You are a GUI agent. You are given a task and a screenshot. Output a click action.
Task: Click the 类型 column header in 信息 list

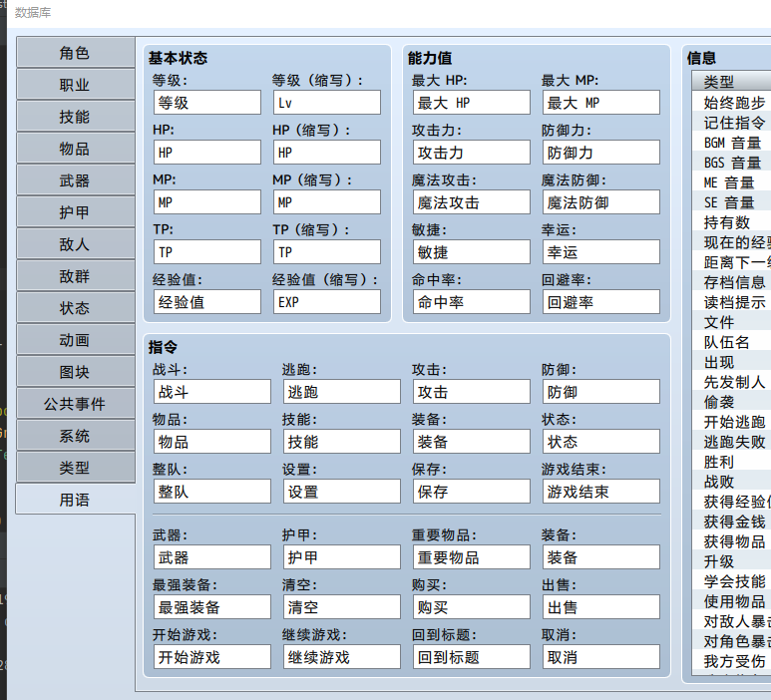732,81
